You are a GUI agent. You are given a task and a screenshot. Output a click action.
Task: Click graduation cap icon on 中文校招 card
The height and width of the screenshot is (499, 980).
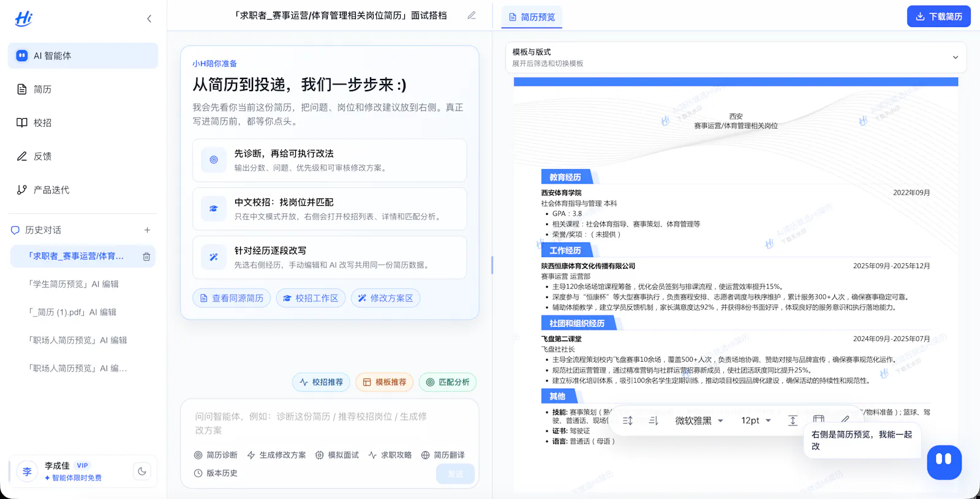214,209
